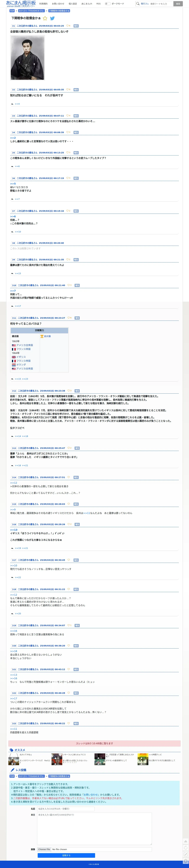Click the イギリス flag icon

point(14,357)
